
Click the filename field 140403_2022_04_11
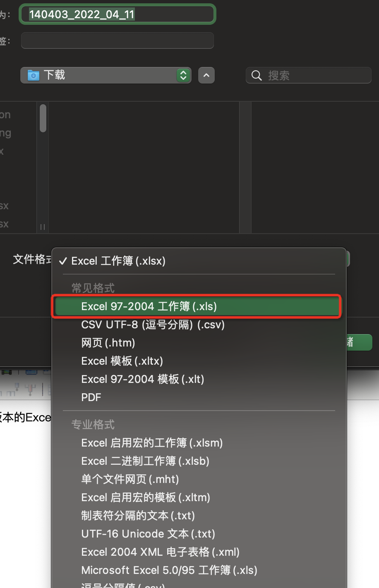[x=118, y=14]
